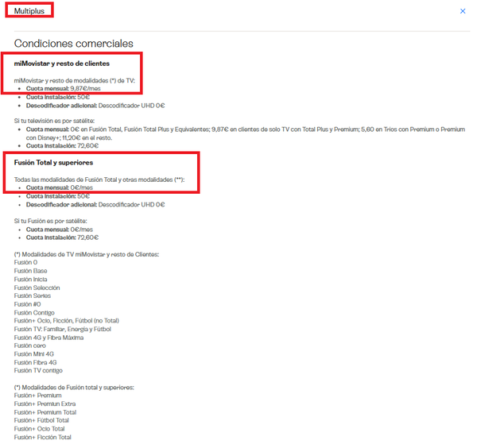The height and width of the screenshot is (448, 477).
Task: Click the Fusión Base list entry
Action: pos(31,271)
